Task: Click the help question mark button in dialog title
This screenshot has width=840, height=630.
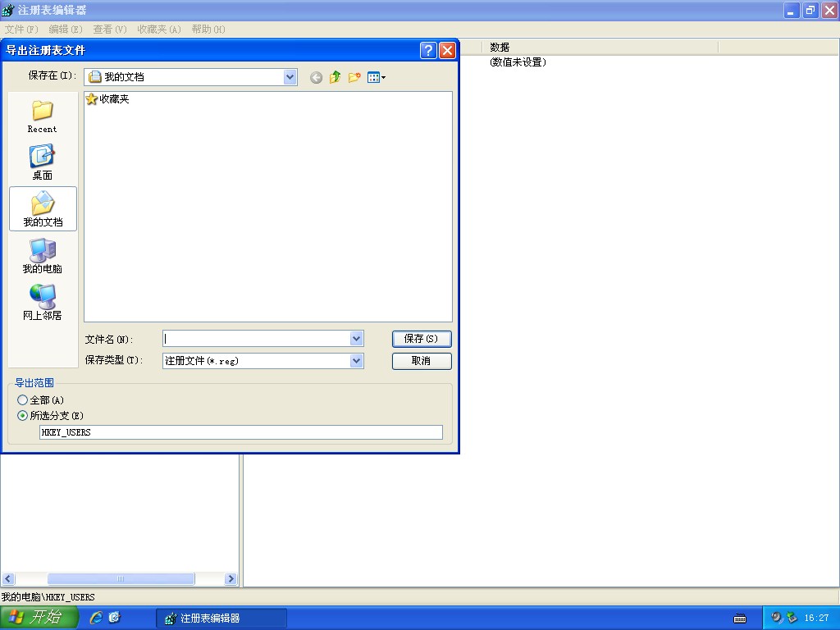Action: click(x=428, y=50)
